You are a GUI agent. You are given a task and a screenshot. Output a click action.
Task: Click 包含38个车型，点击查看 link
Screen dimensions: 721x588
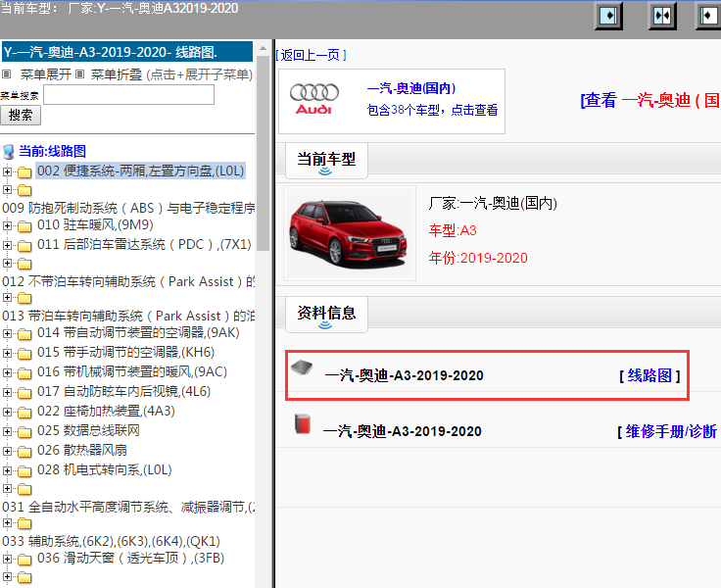tap(432, 110)
